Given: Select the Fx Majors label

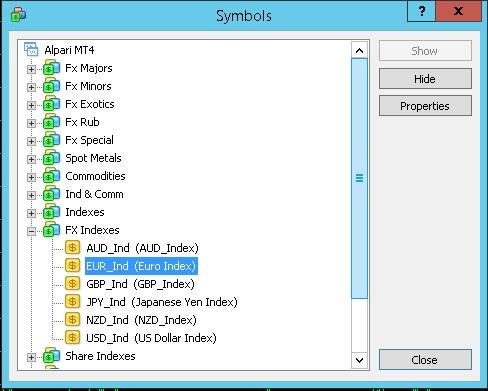Looking at the screenshot, I should tap(89, 68).
